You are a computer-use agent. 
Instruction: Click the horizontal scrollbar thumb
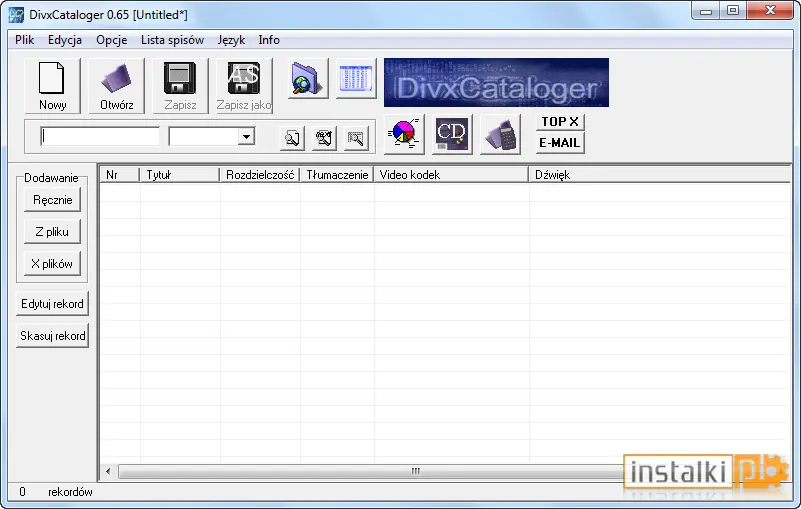(415, 471)
